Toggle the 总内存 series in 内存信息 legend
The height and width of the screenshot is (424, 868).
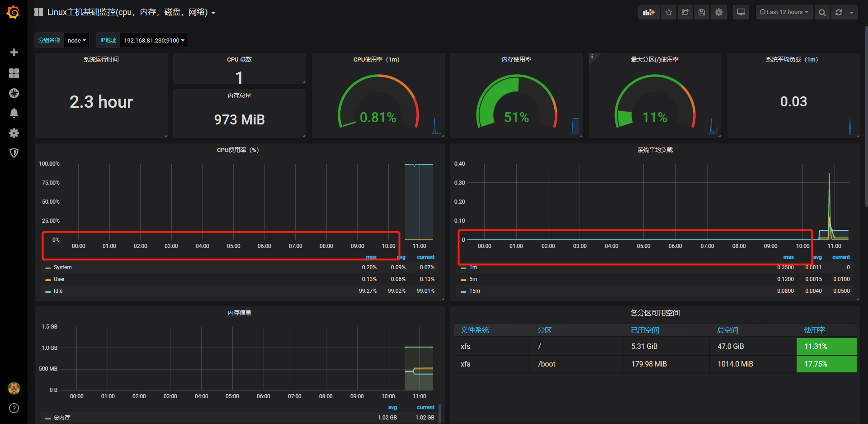pyautogui.click(x=62, y=417)
